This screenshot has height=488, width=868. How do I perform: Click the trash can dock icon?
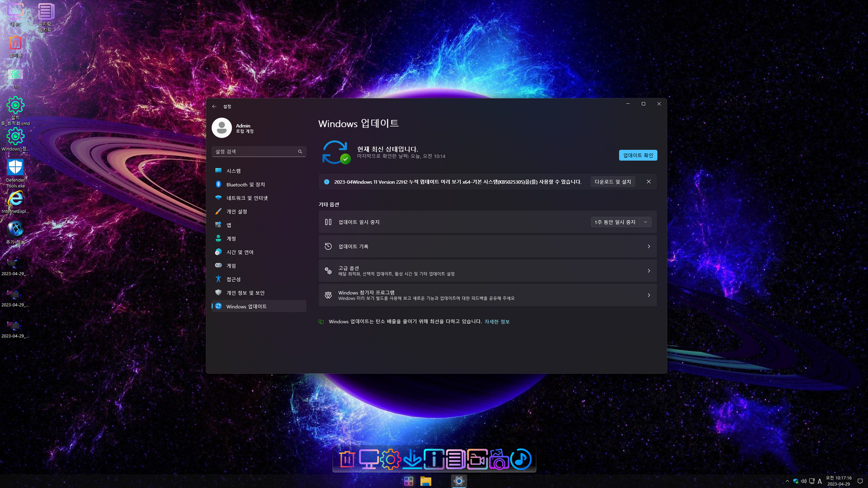coord(347,459)
